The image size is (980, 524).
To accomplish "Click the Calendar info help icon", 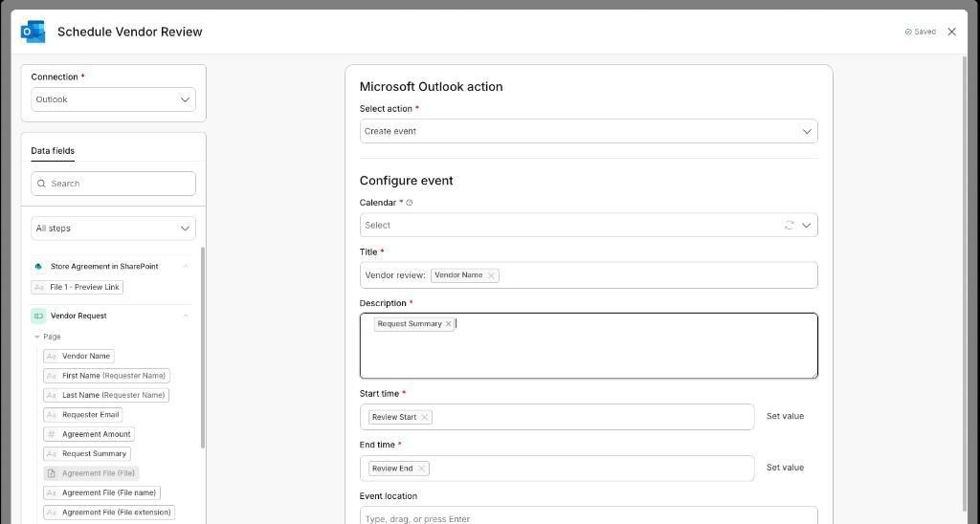I will [410, 203].
